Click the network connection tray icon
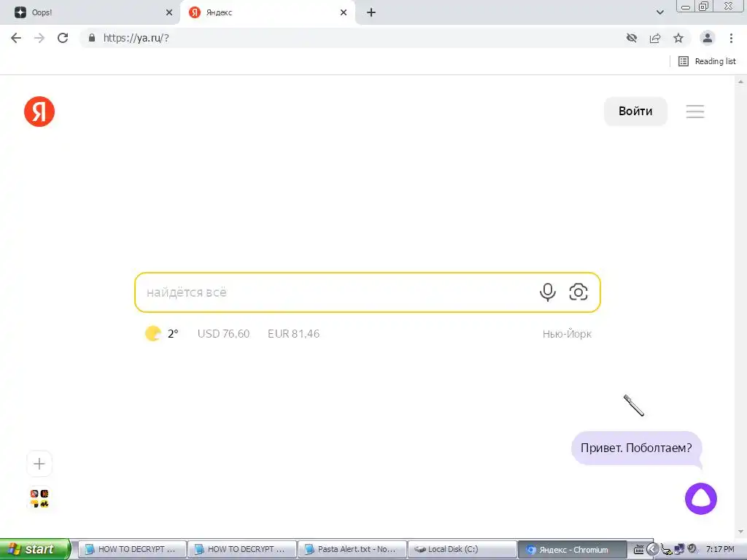Image resolution: width=747 pixels, height=560 pixels. click(x=679, y=549)
